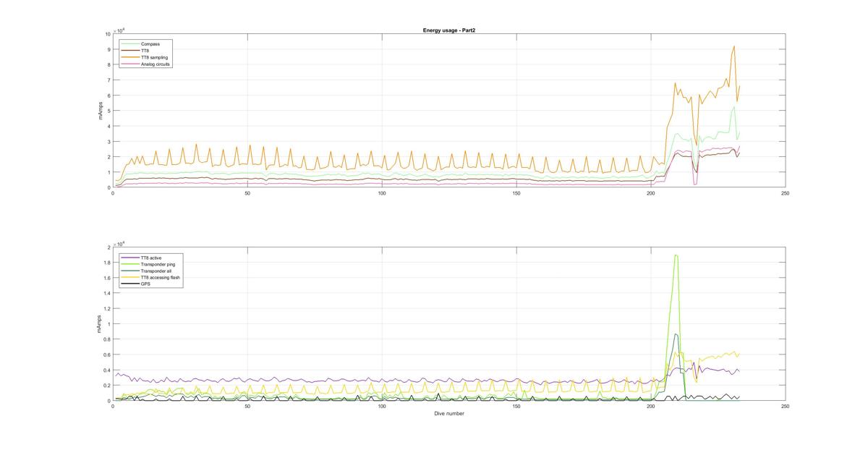
Task: Click y-axis tick '7' on the upper plot
Action: 109,80
